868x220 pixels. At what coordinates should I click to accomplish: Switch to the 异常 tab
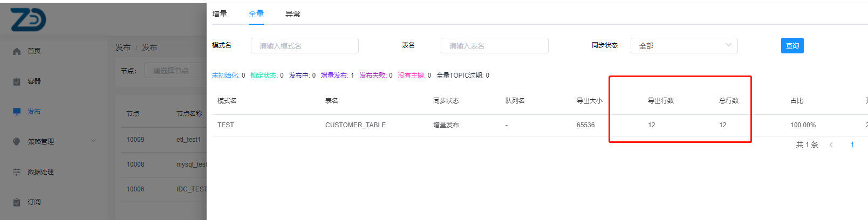(293, 14)
